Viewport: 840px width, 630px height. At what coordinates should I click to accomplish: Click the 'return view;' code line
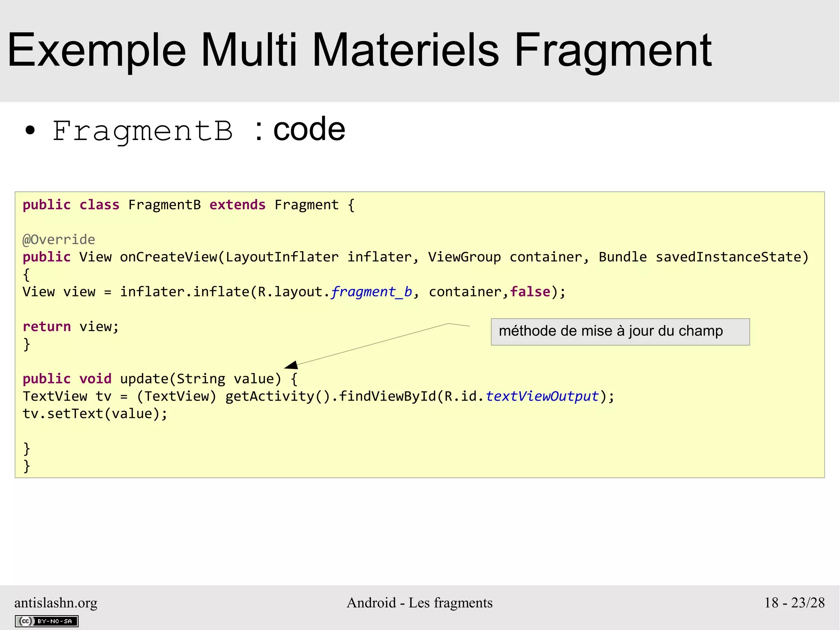coord(71,327)
